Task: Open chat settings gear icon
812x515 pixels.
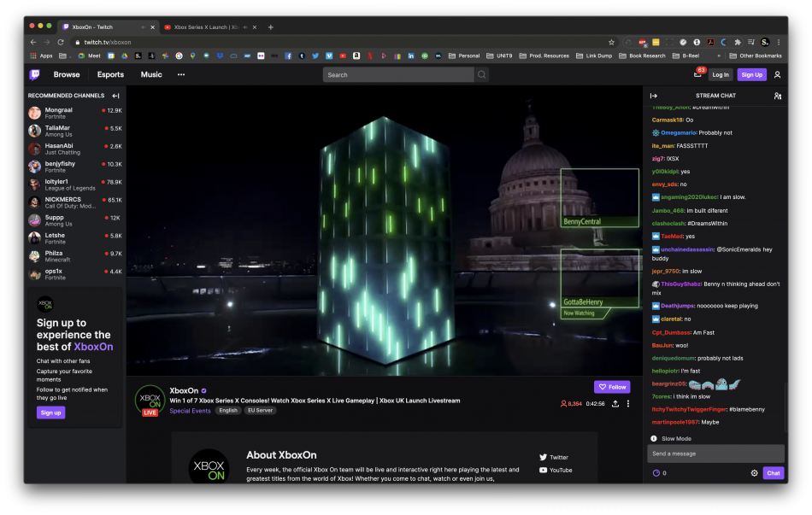Action: click(x=754, y=473)
